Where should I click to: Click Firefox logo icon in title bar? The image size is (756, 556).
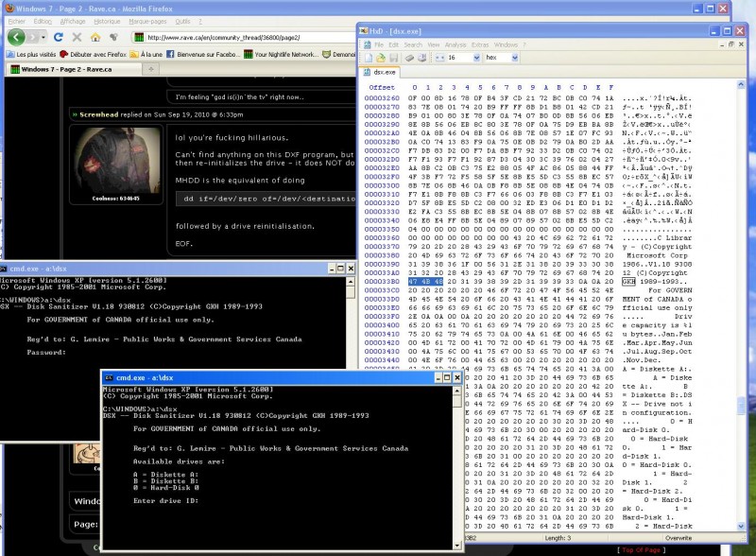click(x=9, y=9)
